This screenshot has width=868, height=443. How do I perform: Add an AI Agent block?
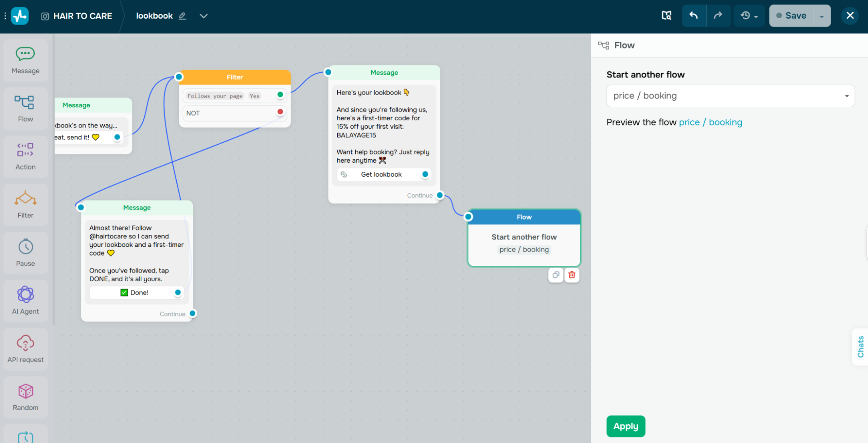25,301
